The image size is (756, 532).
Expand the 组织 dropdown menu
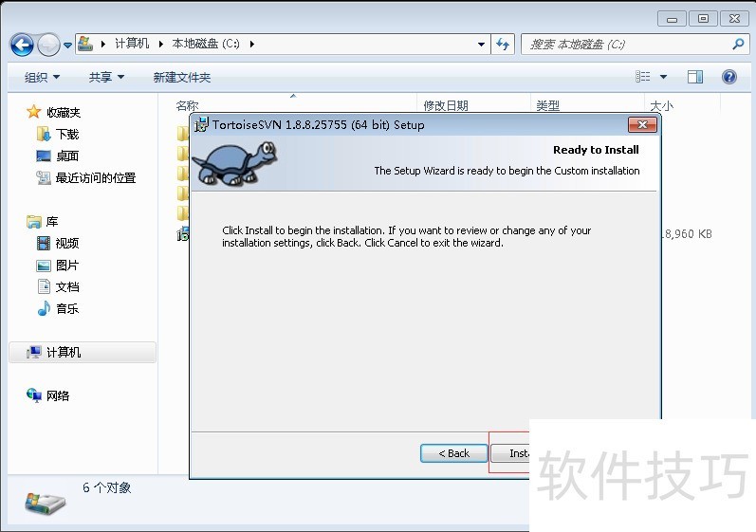point(42,78)
